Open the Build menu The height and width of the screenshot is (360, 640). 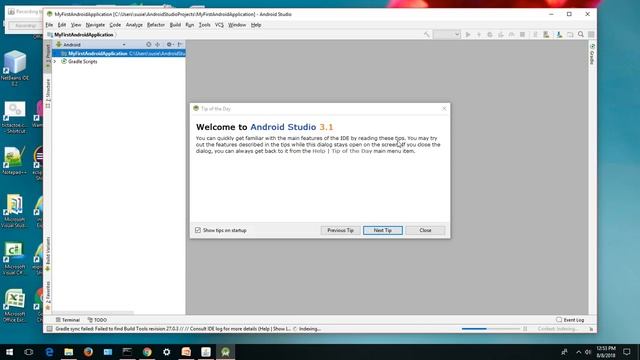[175, 25]
